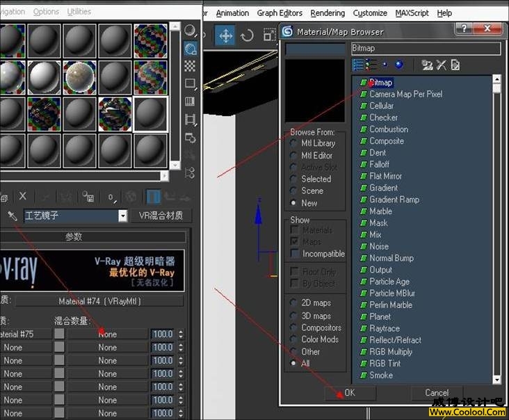
Task: Select New radio in Browse From
Action: [293, 203]
